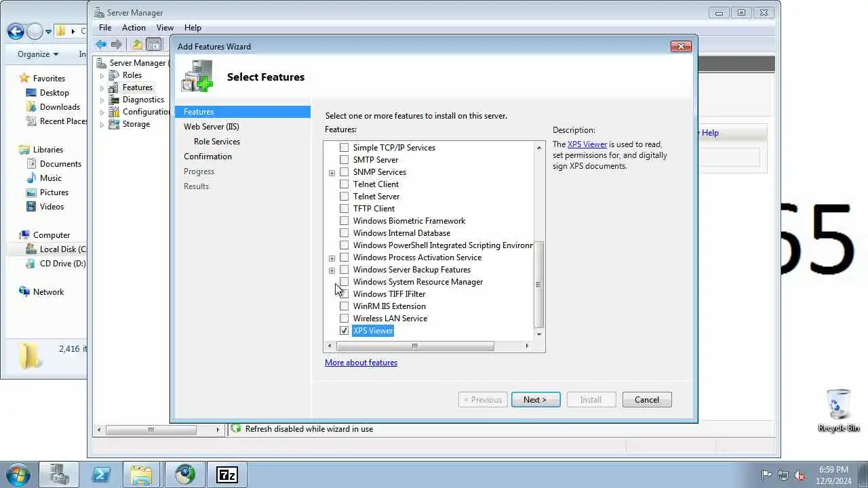Click XPS Viewer link in Description

(587, 144)
